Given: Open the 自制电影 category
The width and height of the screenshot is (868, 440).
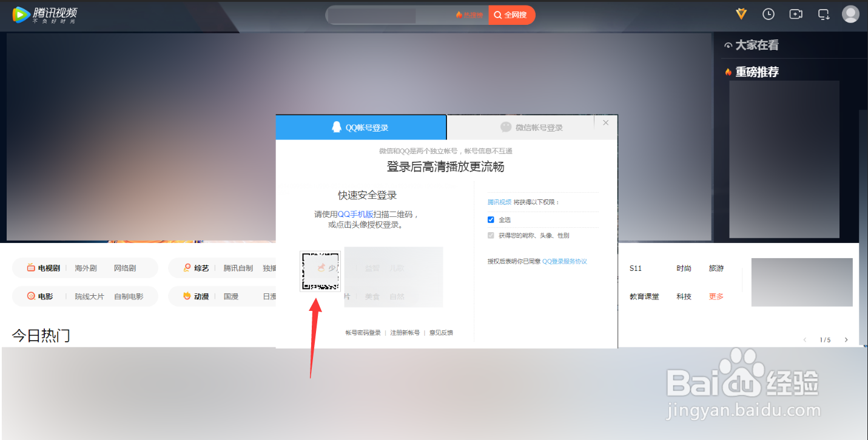Looking at the screenshot, I should [129, 296].
